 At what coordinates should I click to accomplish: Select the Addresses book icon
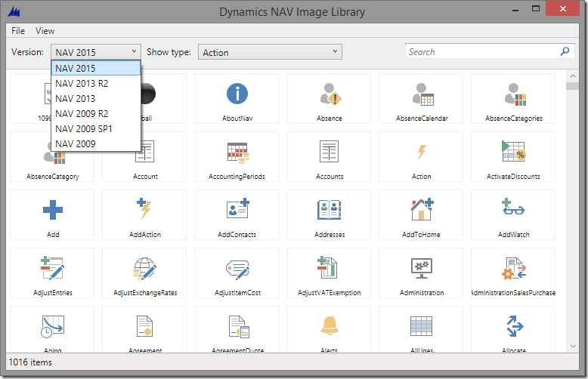[330, 209]
